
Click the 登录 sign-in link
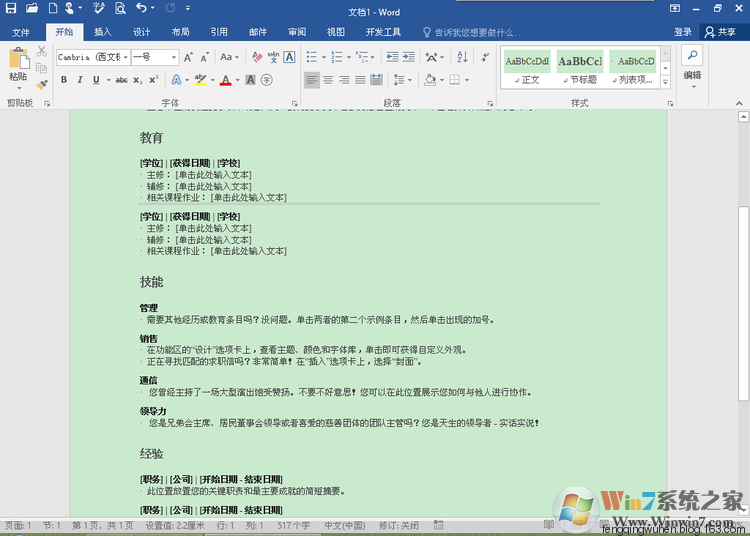[x=683, y=32]
